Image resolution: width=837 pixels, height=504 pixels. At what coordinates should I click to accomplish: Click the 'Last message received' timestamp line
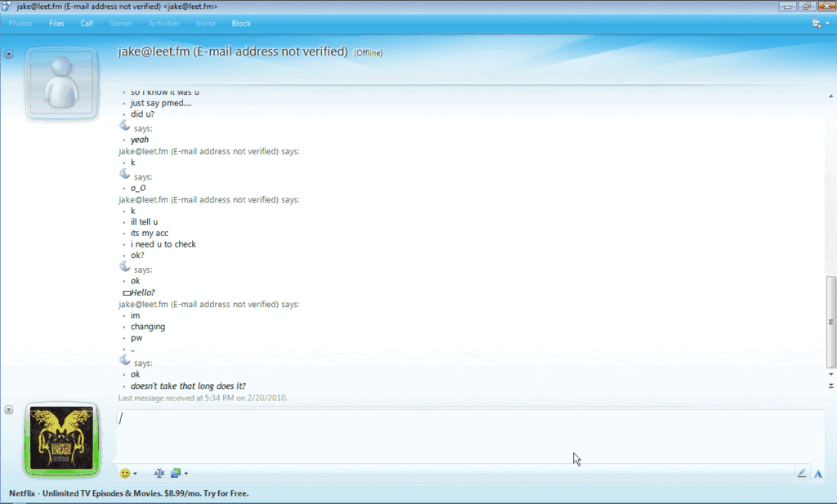(x=203, y=398)
